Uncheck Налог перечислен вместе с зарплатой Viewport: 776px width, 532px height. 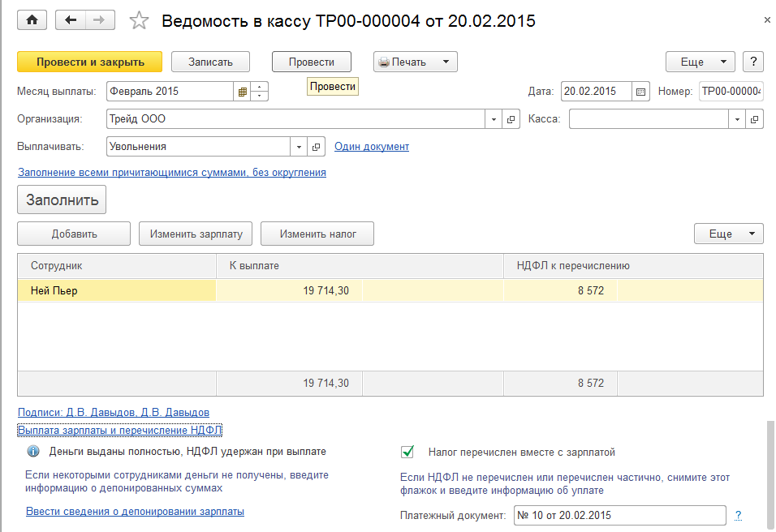point(408,452)
